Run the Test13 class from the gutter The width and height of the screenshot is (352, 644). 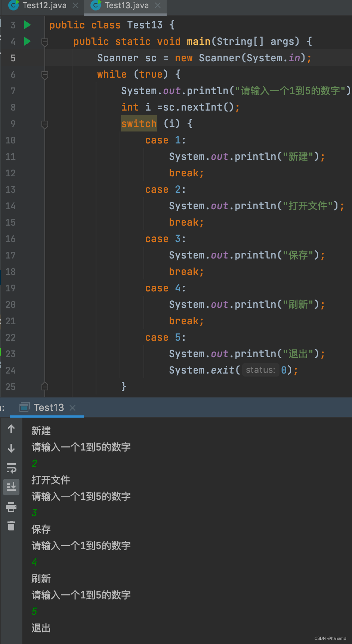(x=27, y=25)
